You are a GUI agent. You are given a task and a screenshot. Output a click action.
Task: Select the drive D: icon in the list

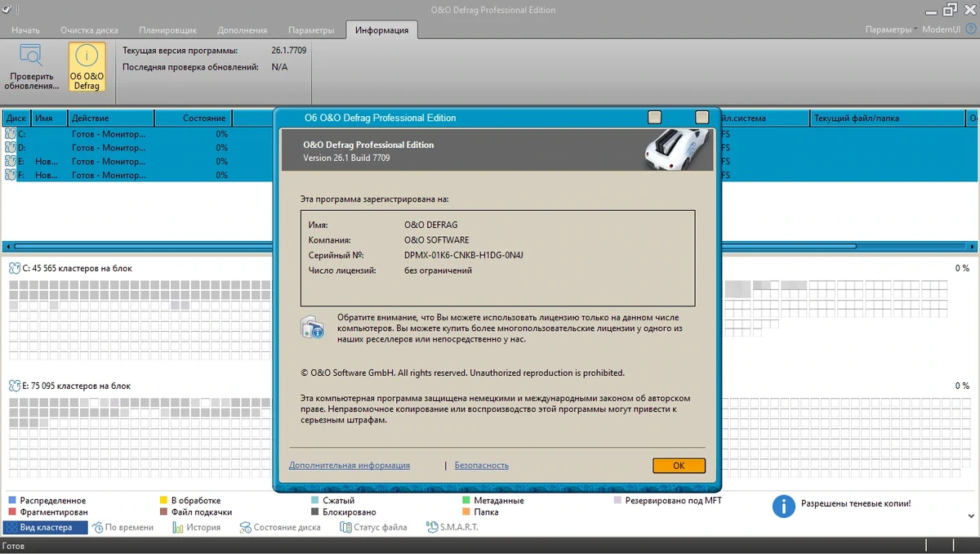tap(11, 148)
